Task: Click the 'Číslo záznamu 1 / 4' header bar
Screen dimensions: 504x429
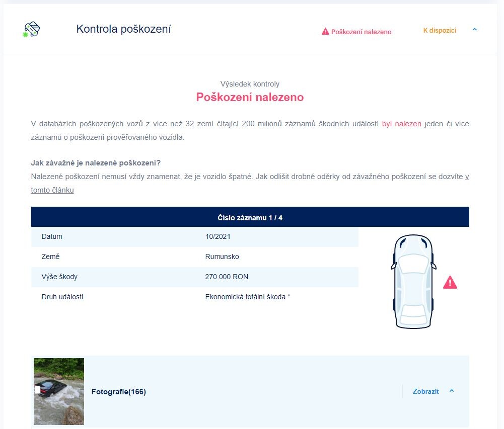Action: (250, 217)
